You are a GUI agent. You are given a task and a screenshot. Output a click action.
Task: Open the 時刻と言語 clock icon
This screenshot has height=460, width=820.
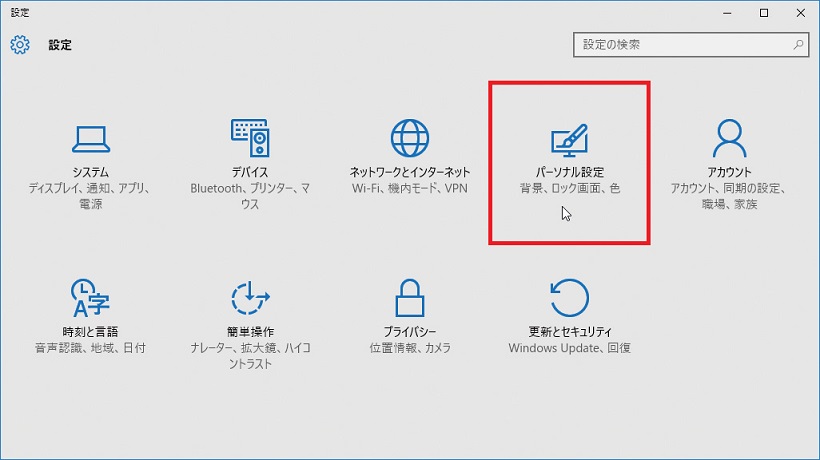coord(90,298)
